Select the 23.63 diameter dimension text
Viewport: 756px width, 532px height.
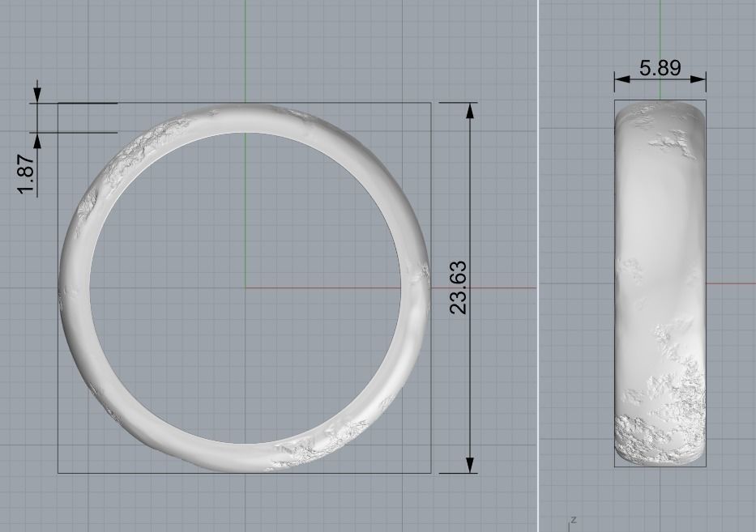click(458, 287)
